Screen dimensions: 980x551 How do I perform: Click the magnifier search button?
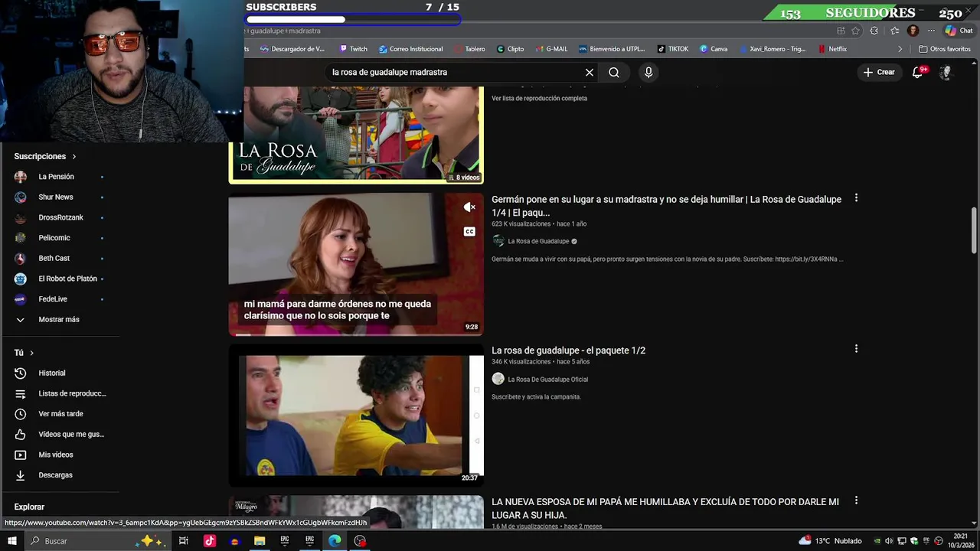(x=614, y=72)
